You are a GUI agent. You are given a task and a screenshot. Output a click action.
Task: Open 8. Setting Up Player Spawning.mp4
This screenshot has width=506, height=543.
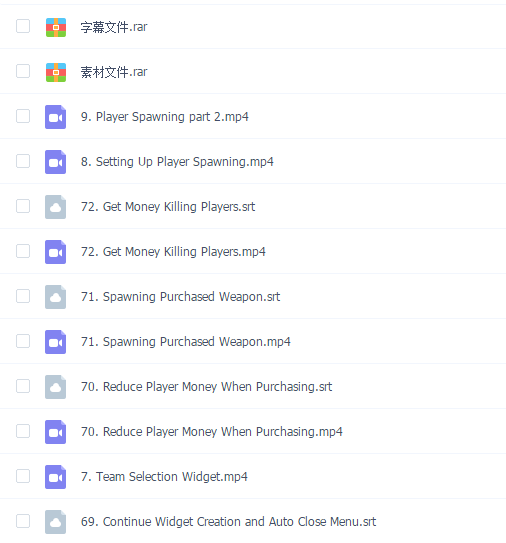point(177,162)
